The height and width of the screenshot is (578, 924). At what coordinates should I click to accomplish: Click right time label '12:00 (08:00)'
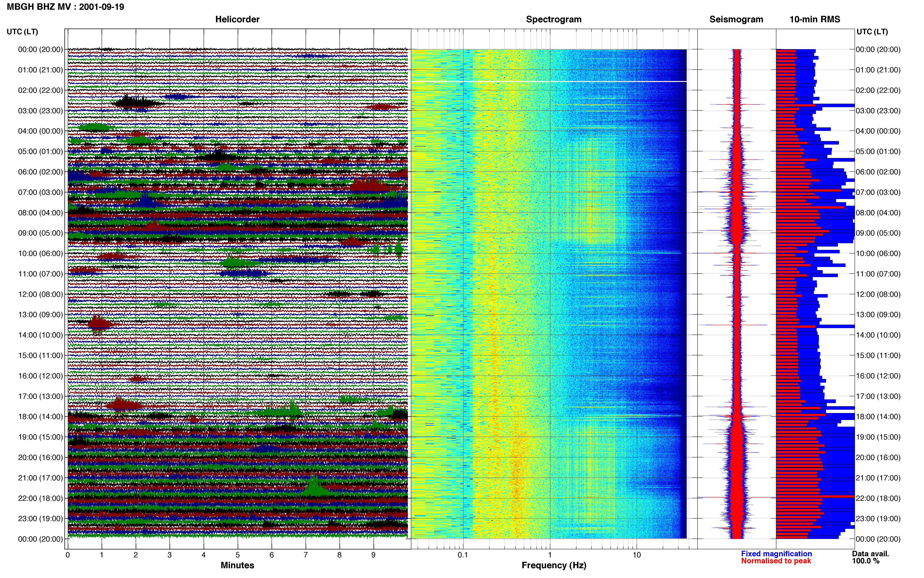pos(878,294)
